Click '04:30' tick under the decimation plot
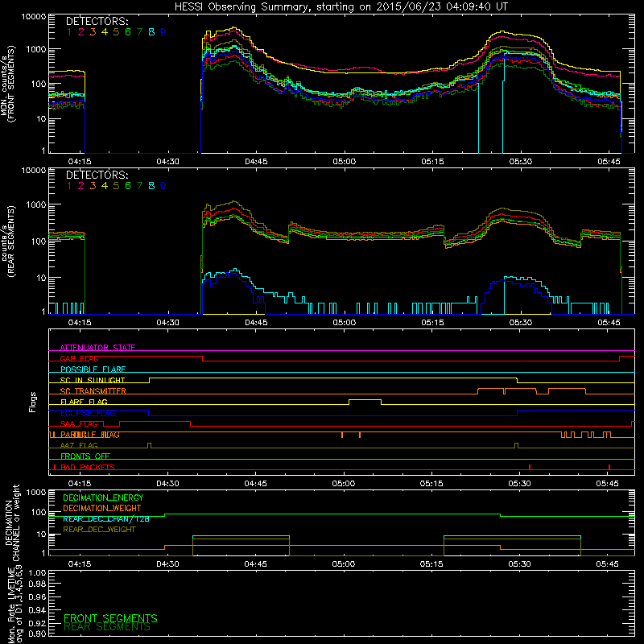The image size is (644, 644). point(167,564)
